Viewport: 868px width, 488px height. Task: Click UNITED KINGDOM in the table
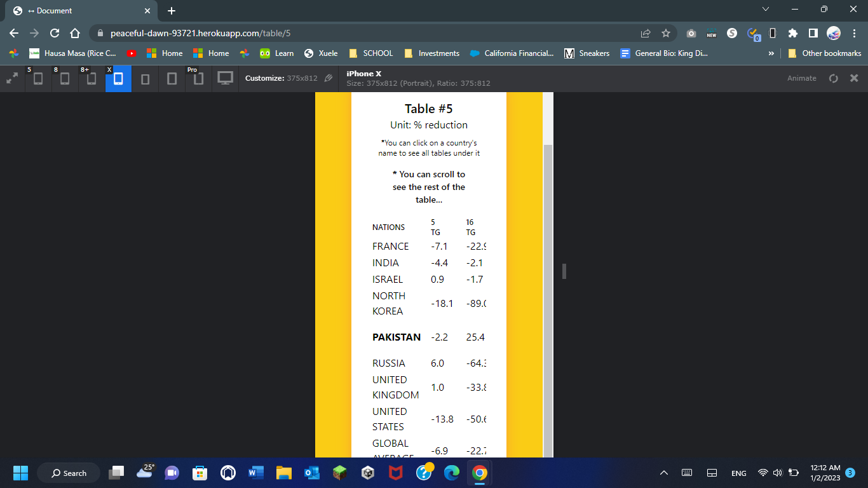[x=396, y=387]
